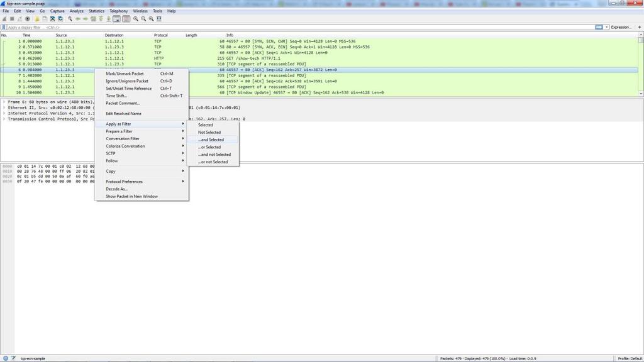Choose ...and not Selected option
This screenshot has width=644, height=362.
213,155
